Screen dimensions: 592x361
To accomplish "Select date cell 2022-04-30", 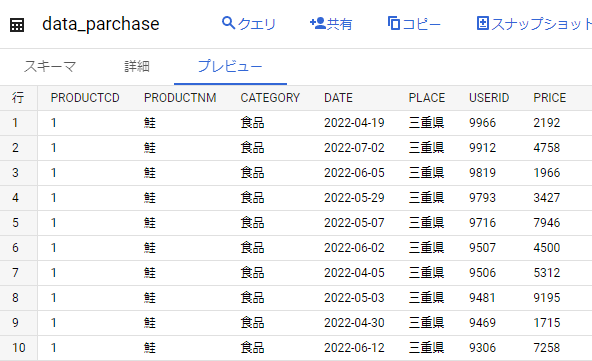I will pos(354,323).
